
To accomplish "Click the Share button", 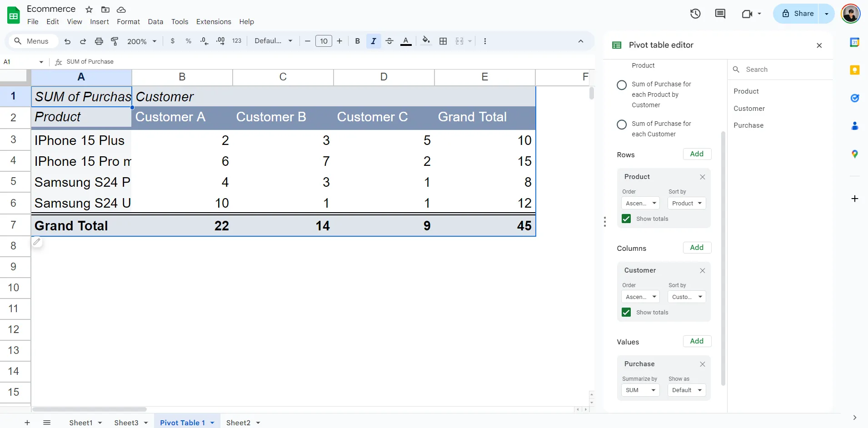I will 798,14.
